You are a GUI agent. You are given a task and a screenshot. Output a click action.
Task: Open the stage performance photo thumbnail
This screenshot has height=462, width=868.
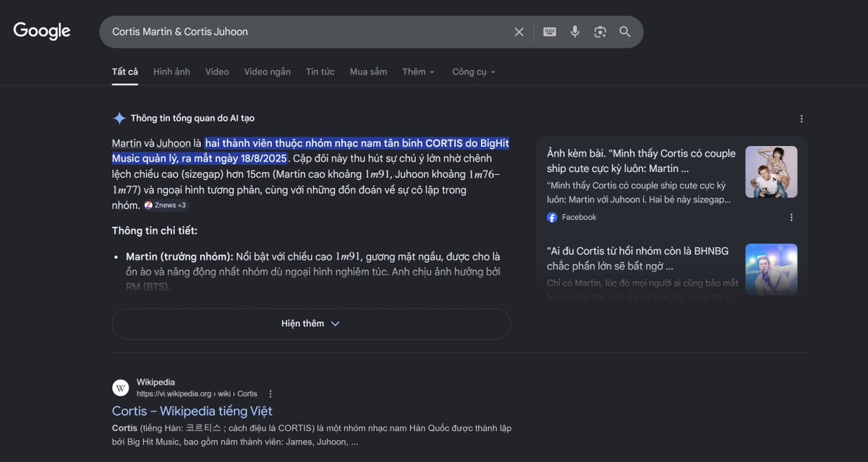coord(771,269)
